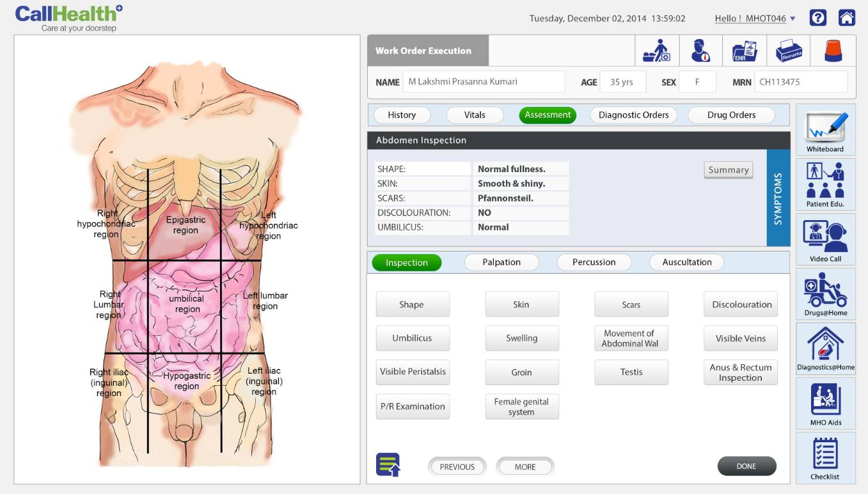Open Drugs@Home delivery
This screenshot has height=494, width=868.
click(x=826, y=294)
